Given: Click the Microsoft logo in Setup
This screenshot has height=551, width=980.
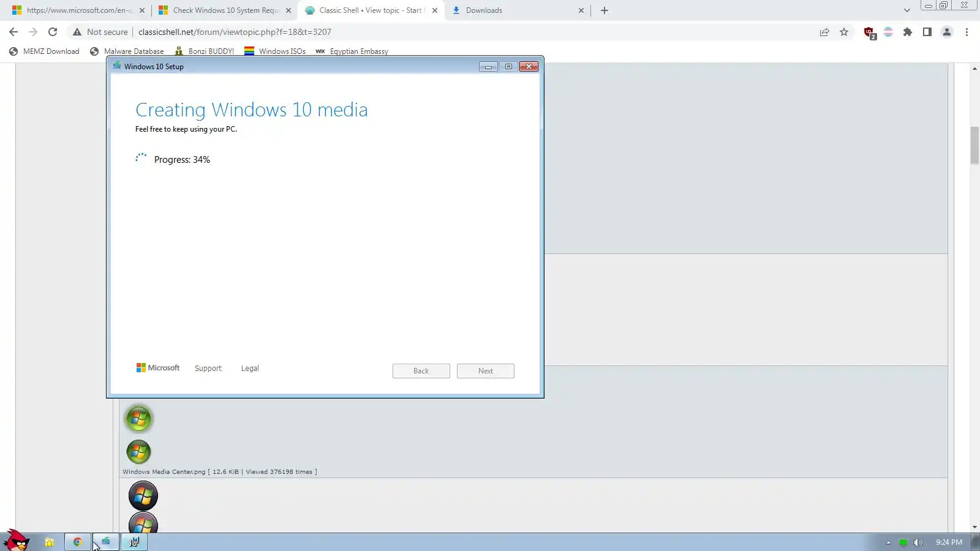Looking at the screenshot, I should click(158, 368).
